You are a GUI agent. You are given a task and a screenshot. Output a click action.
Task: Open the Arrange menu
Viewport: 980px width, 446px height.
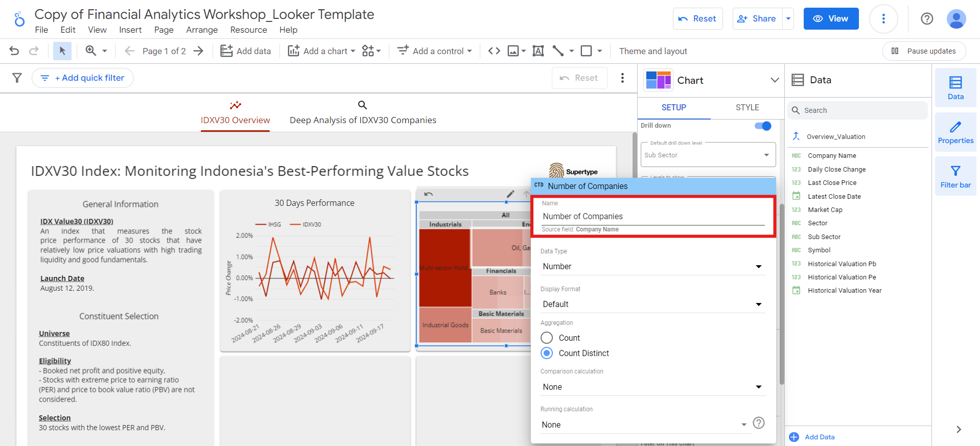coord(202,30)
